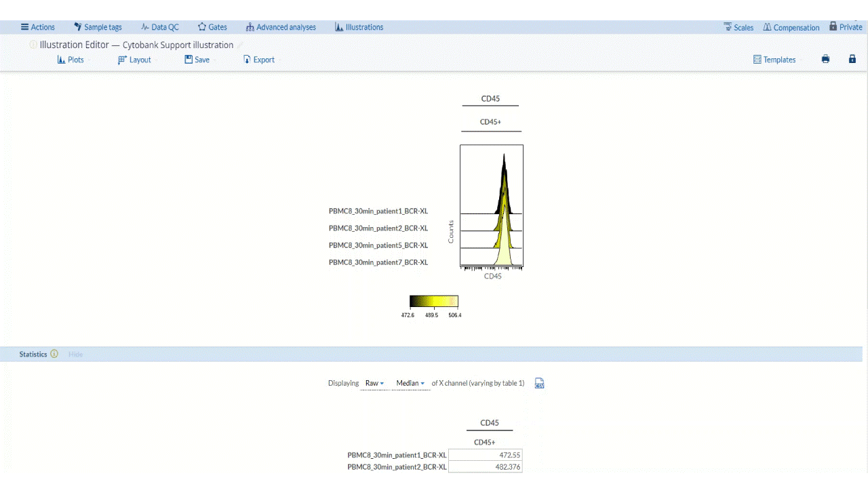Image resolution: width=868 pixels, height=488 pixels.
Task: Open the Actions menu
Action: pyautogui.click(x=38, y=27)
